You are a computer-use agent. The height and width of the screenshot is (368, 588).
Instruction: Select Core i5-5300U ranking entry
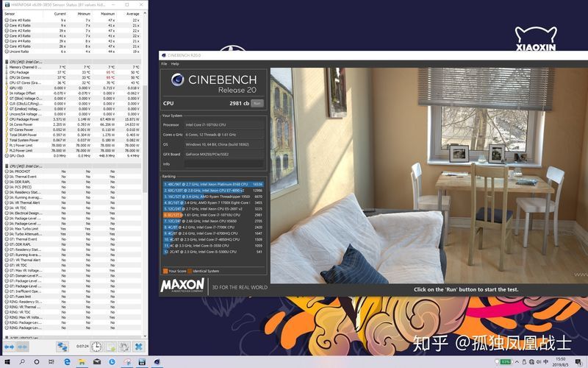(x=213, y=252)
